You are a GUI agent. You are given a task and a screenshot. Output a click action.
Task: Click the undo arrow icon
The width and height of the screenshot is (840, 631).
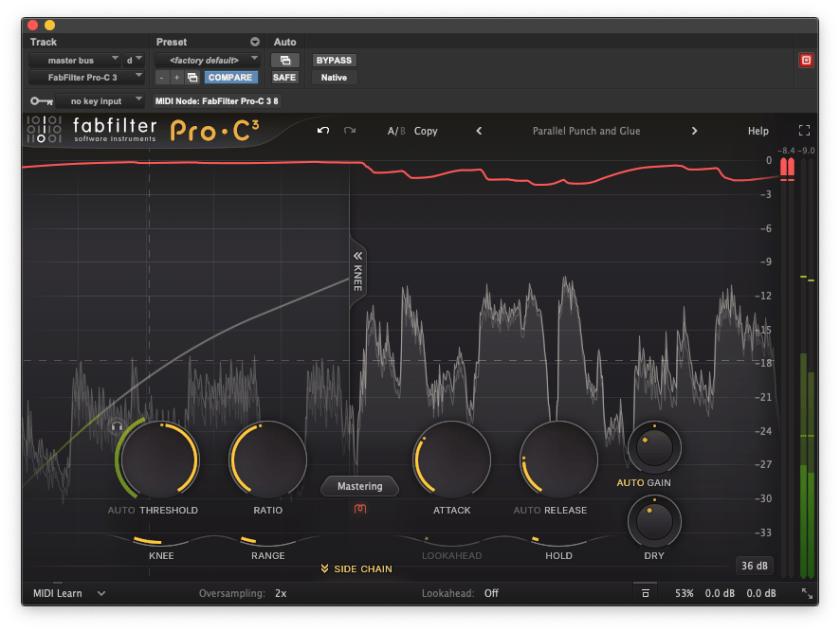[x=323, y=130]
